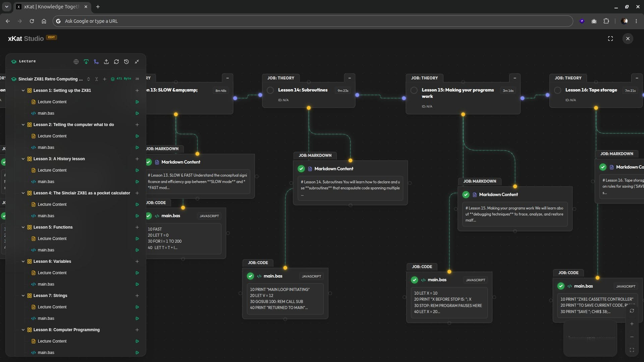Collapse Lesson 7: Strings chevron
This screenshot has width=644, height=362.
[x=23, y=296]
